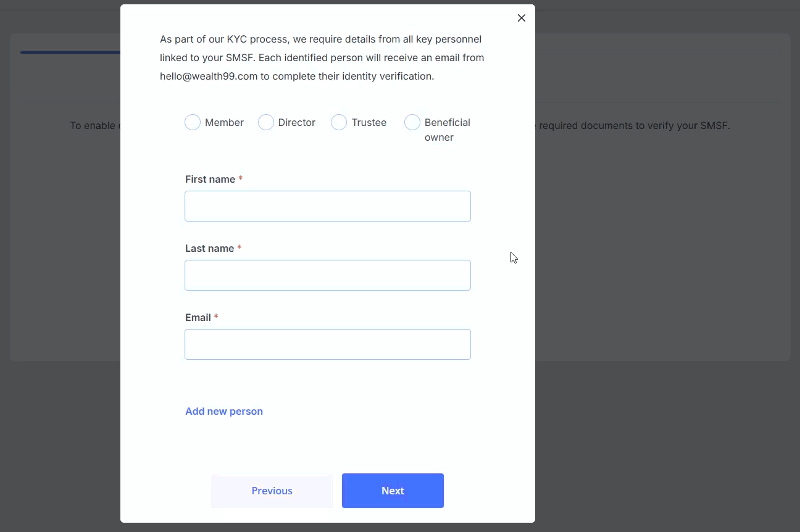
Task: Choose the Trustee radio option
Action: [339, 122]
